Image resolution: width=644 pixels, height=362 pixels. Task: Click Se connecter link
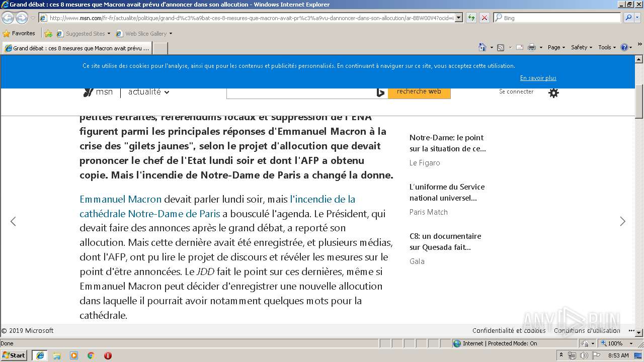pos(516,92)
